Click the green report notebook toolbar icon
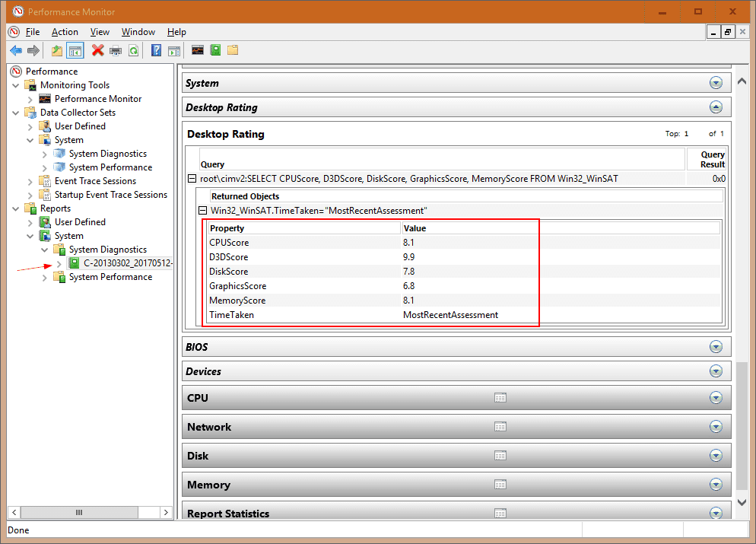 pyautogui.click(x=215, y=50)
